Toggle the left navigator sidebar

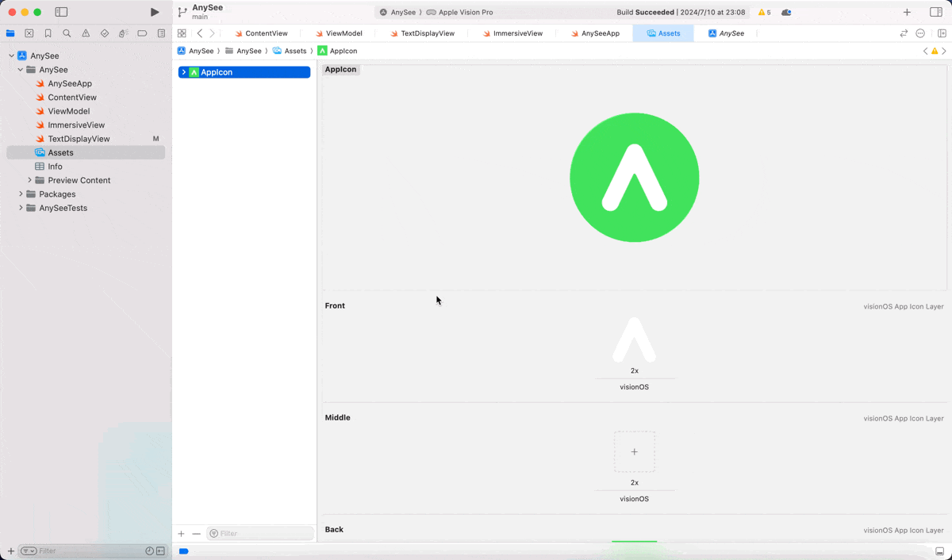tap(61, 12)
